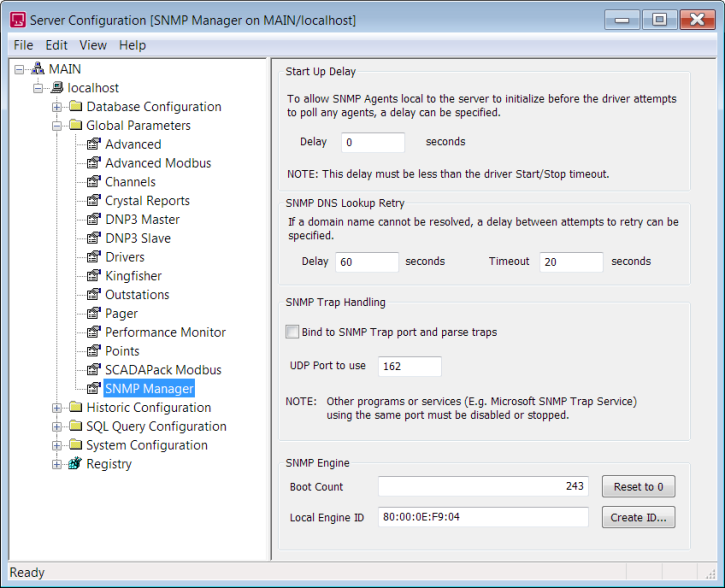Screen dimensions: 725x588
Task: Open the View menu
Action: pyautogui.click(x=93, y=45)
